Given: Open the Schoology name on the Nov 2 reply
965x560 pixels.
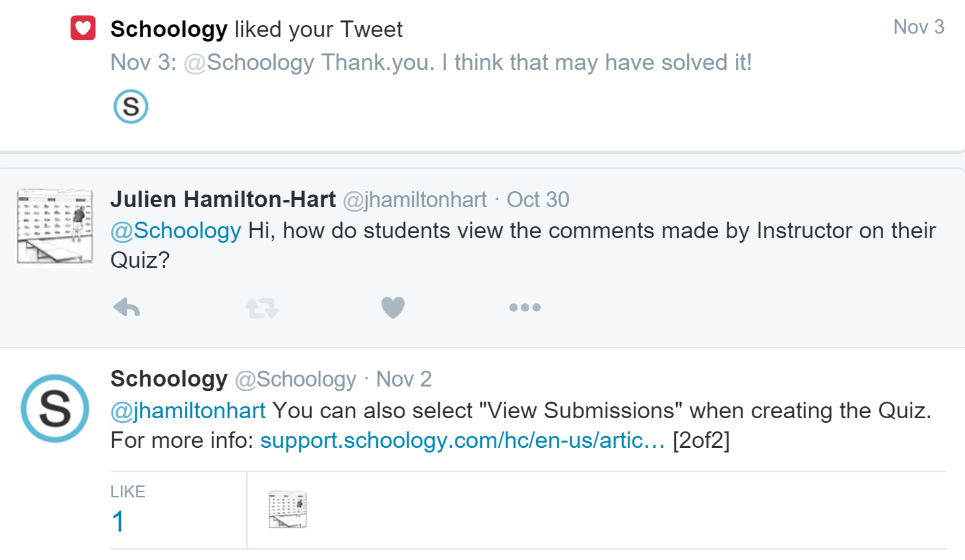Looking at the screenshot, I should (x=169, y=379).
